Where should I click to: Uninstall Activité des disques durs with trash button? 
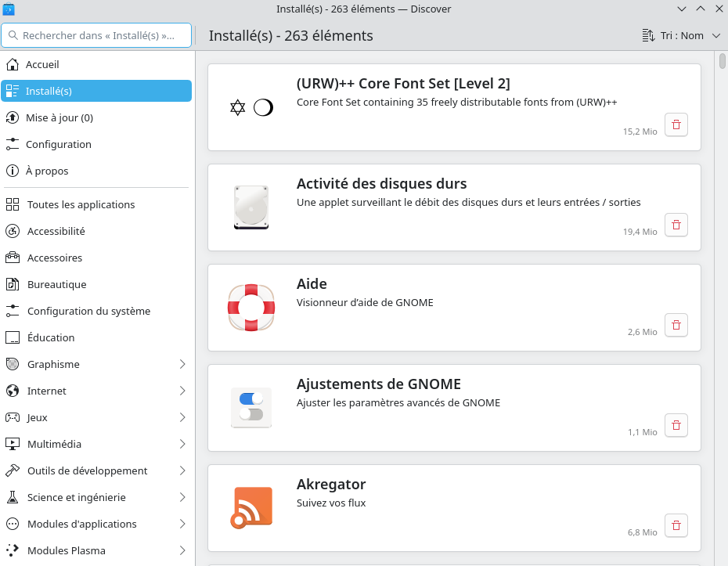(x=676, y=225)
